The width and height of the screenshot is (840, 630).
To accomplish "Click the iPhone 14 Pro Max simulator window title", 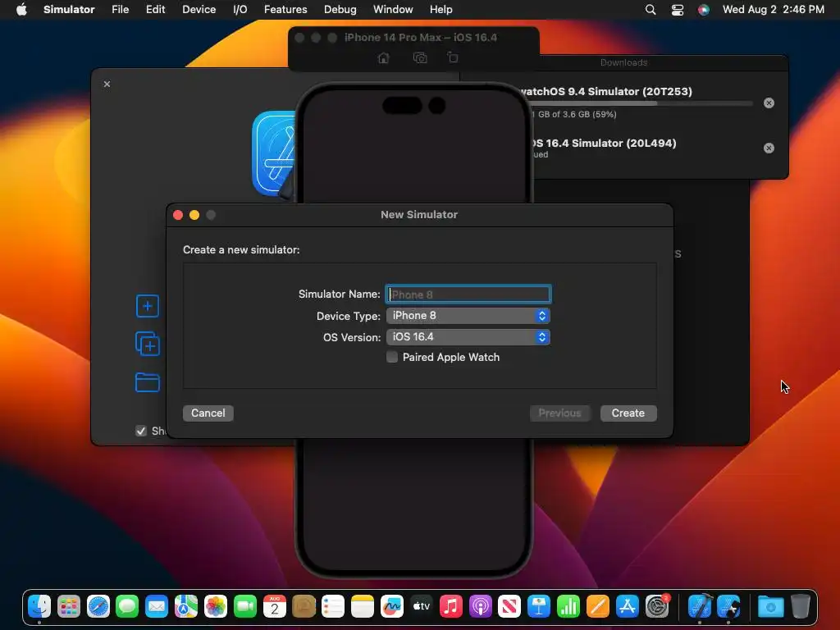I will 421,38.
